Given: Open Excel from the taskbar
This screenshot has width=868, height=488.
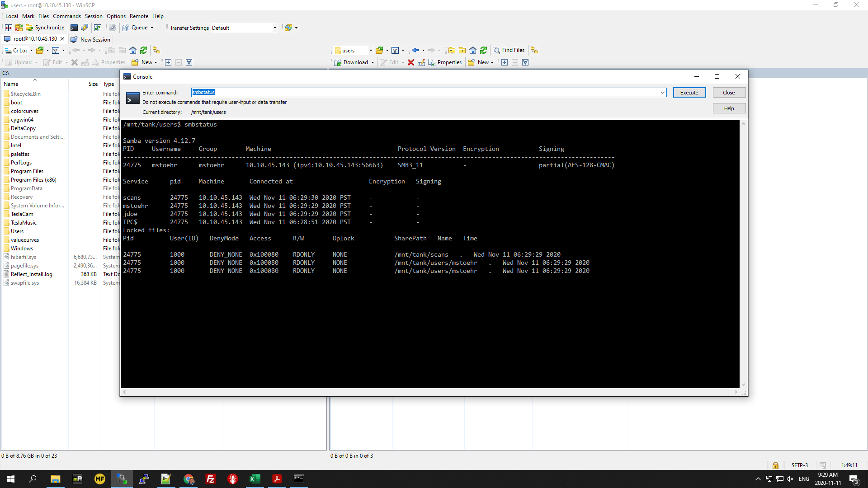Looking at the screenshot, I should click(255, 479).
